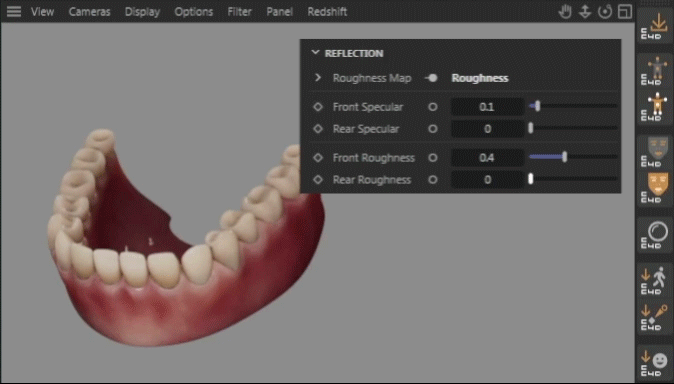Click the walking figure import icon

tap(655, 280)
